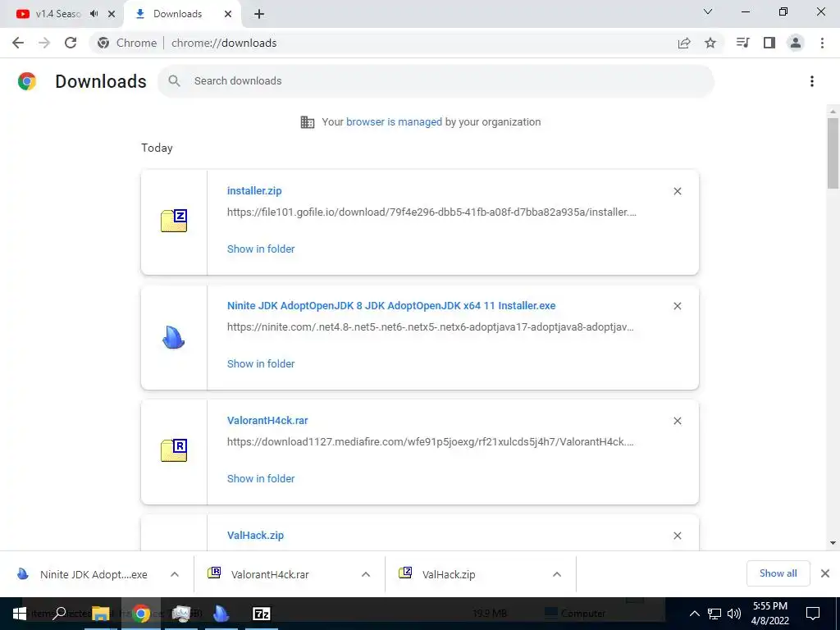The height and width of the screenshot is (630, 840).
Task: Open the 7-Zip taskbar icon
Action: coord(262,614)
